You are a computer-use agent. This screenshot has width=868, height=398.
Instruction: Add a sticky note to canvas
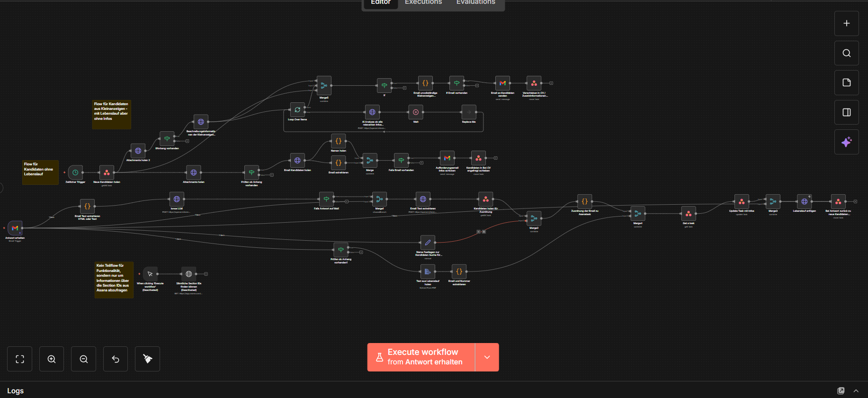846,82
